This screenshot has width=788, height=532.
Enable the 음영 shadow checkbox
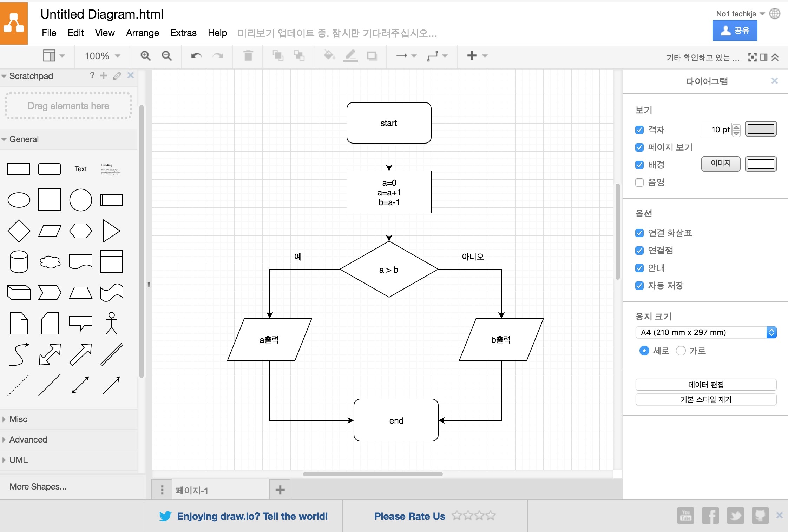coord(639,182)
